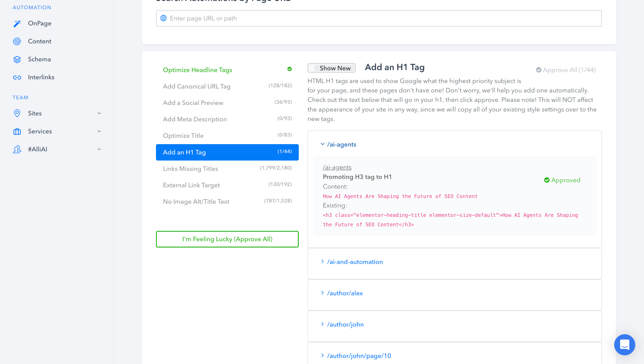Open the underlined /ai-agents page link
This screenshot has width=644, height=364.
337,167
